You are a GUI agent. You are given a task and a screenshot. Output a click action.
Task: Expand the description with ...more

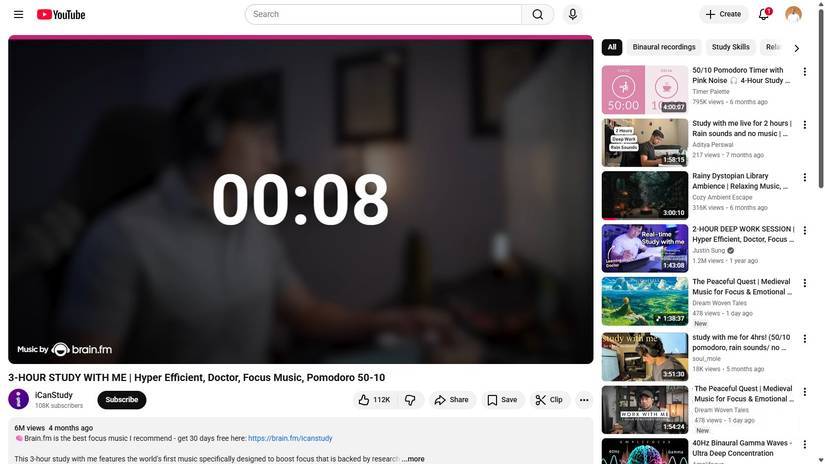413,459
